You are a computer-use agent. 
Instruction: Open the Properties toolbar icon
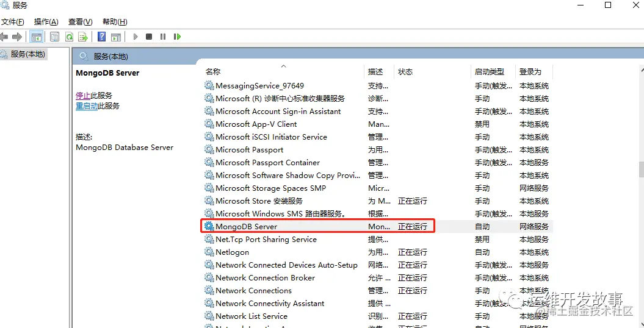[x=54, y=37]
